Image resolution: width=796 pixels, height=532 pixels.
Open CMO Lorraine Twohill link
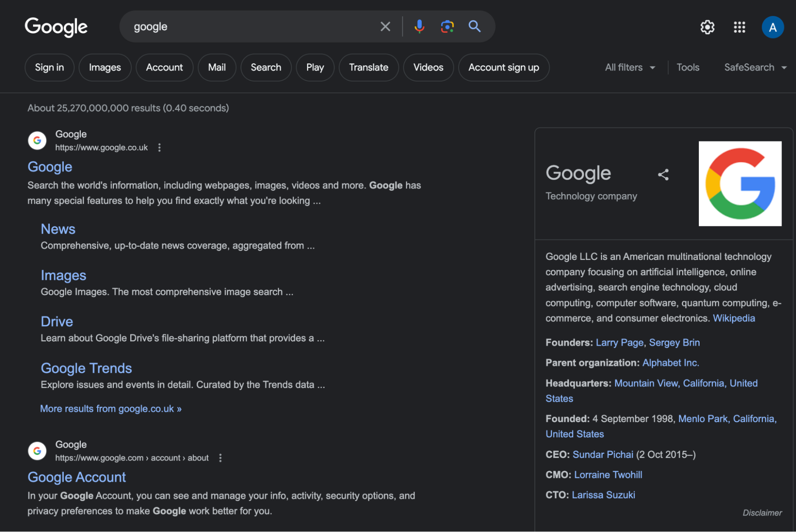pos(608,475)
